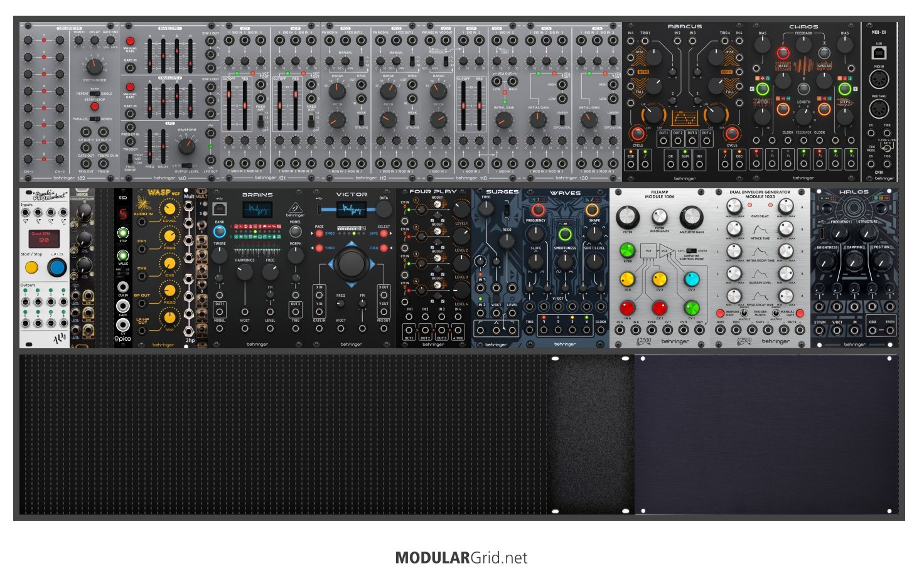Click the yellow Start/Stop button on Pamela's Workout
The height and width of the screenshot is (571, 924).
pyautogui.click(x=31, y=268)
